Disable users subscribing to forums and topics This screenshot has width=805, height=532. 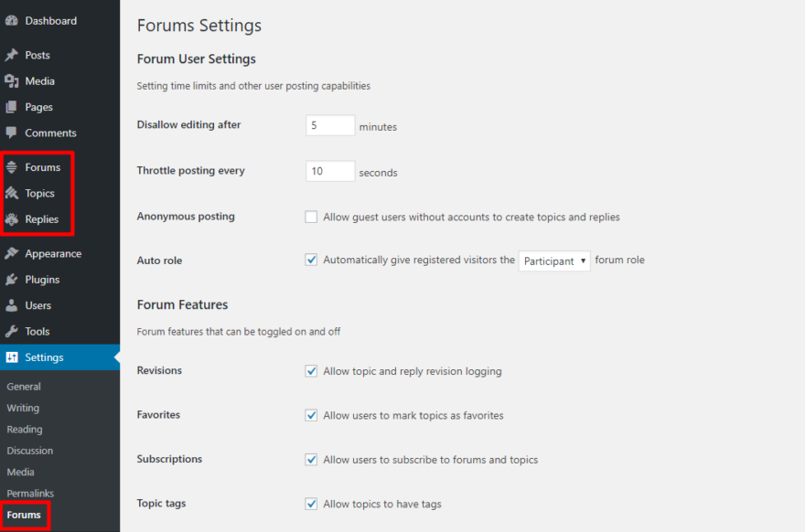(311, 460)
